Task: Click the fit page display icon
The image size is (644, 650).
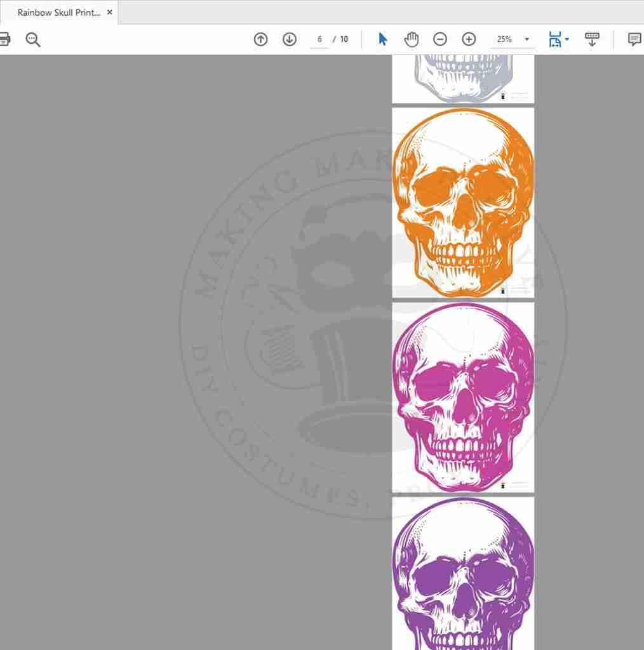Action: 554,39
